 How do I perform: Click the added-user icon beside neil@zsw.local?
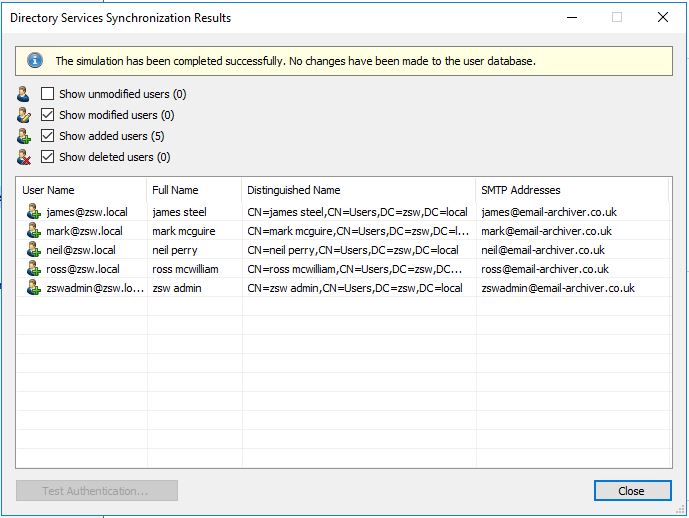point(33,250)
